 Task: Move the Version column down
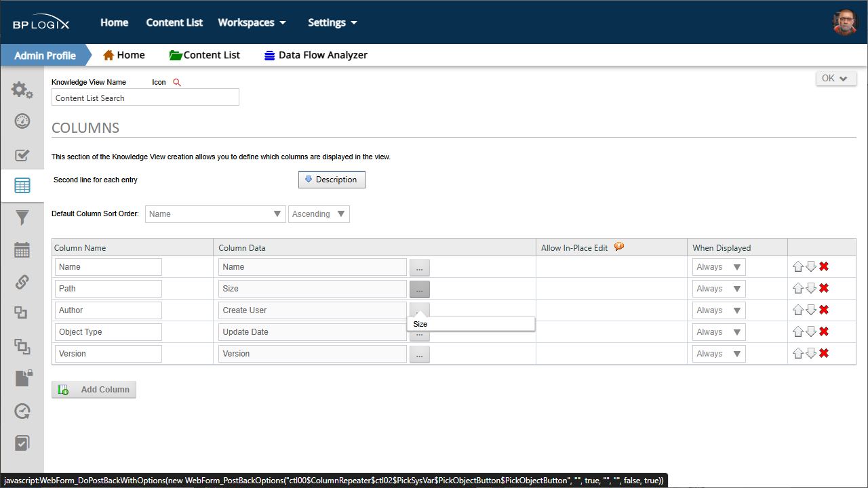click(x=810, y=353)
